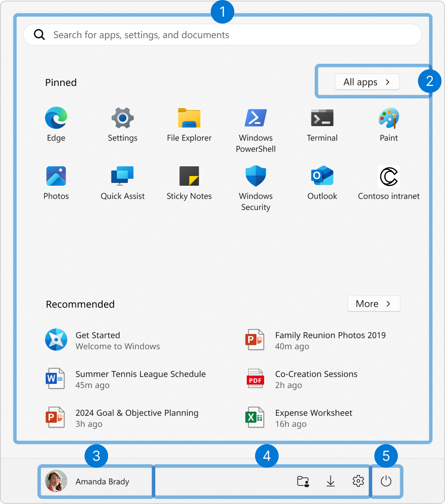Screen dimensions: 445x504
Task: Open the personal folder icon in footer
Action: coord(303,481)
